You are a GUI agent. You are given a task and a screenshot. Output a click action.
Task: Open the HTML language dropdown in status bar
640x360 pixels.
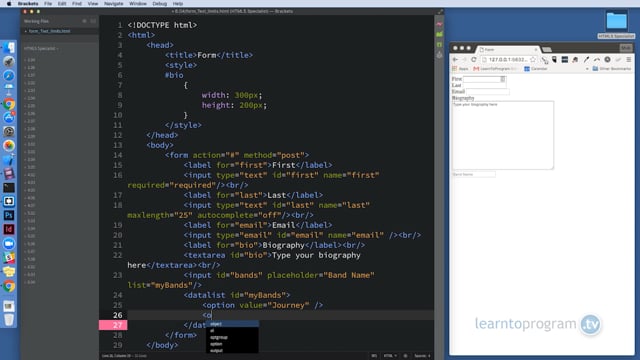pos(390,356)
